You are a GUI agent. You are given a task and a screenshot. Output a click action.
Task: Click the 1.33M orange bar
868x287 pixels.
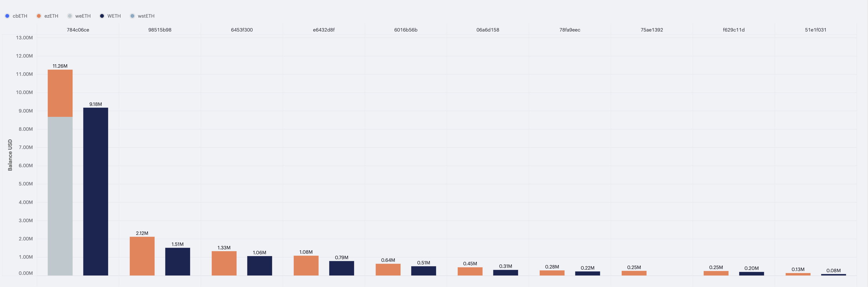(224, 263)
